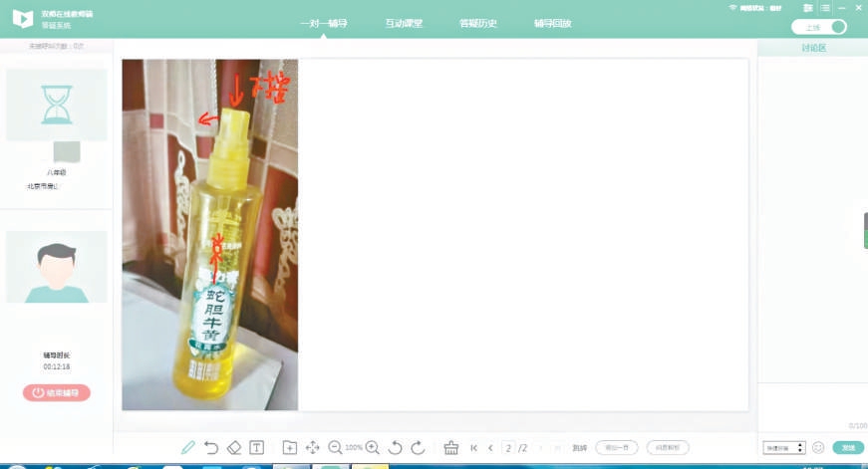The image size is (868, 469).
Task: Open the quick reply dropdown
Action: pyautogui.click(x=783, y=448)
